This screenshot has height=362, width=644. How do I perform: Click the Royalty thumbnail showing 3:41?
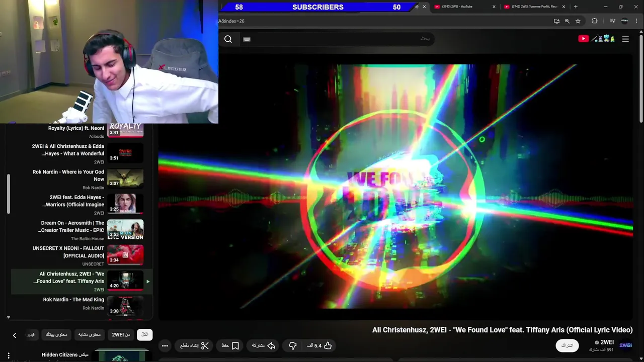pos(125,130)
